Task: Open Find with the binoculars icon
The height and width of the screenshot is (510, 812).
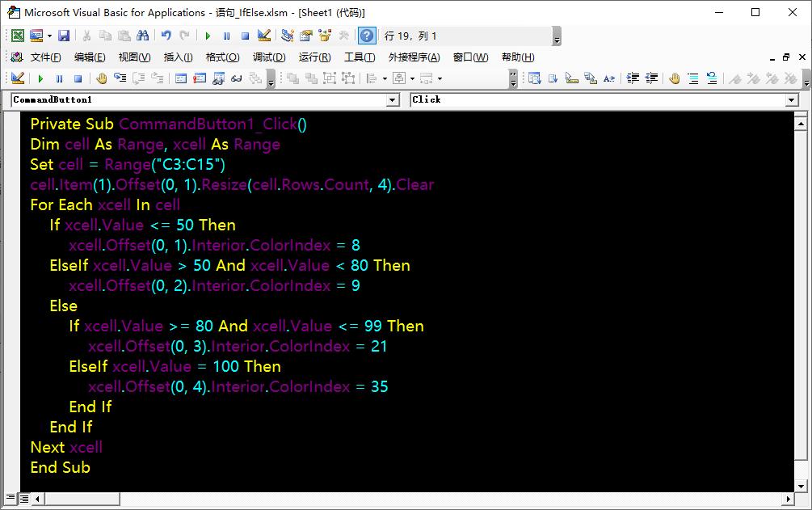Action: (x=143, y=36)
